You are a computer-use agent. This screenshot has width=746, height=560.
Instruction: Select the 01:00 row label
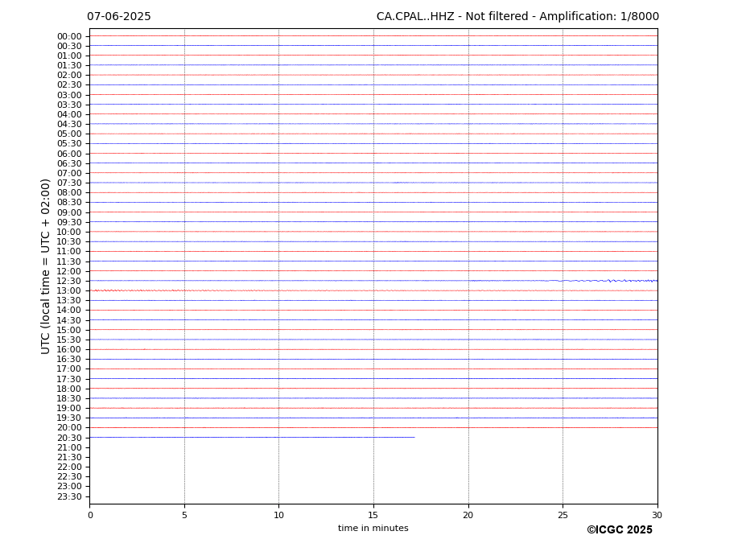point(69,56)
